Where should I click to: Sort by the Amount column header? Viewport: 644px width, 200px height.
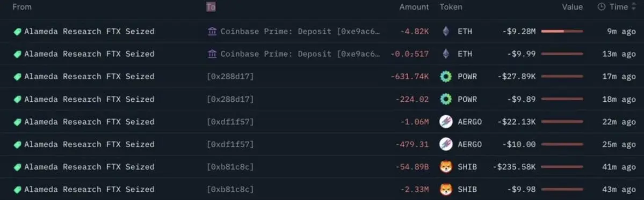pyautogui.click(x=414, y=7)
